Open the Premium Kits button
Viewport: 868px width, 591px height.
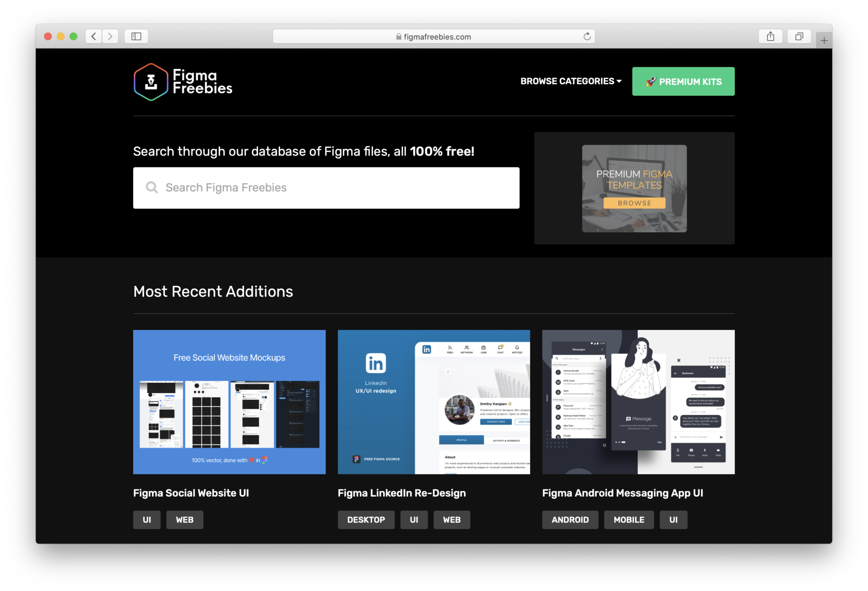683,81
